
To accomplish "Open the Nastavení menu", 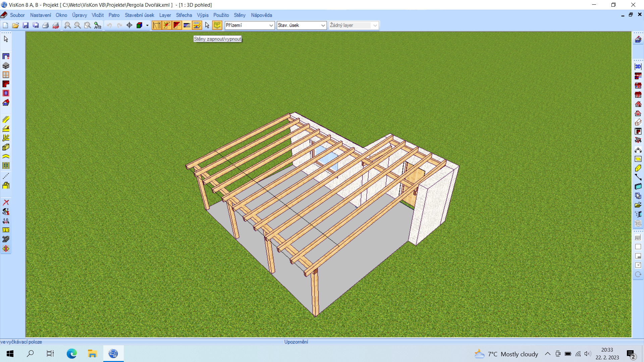I will 41,15.
